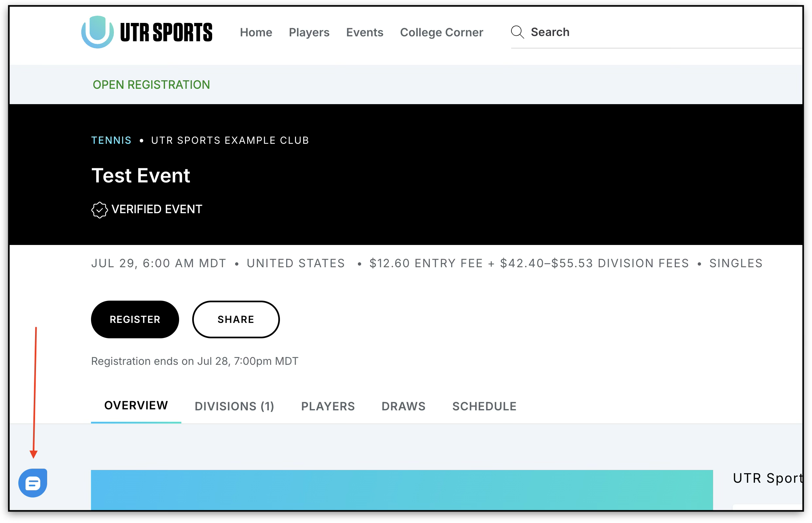Click the SHARE button
This screenshot has height=523, width=812.
click(x=236, y=319)
